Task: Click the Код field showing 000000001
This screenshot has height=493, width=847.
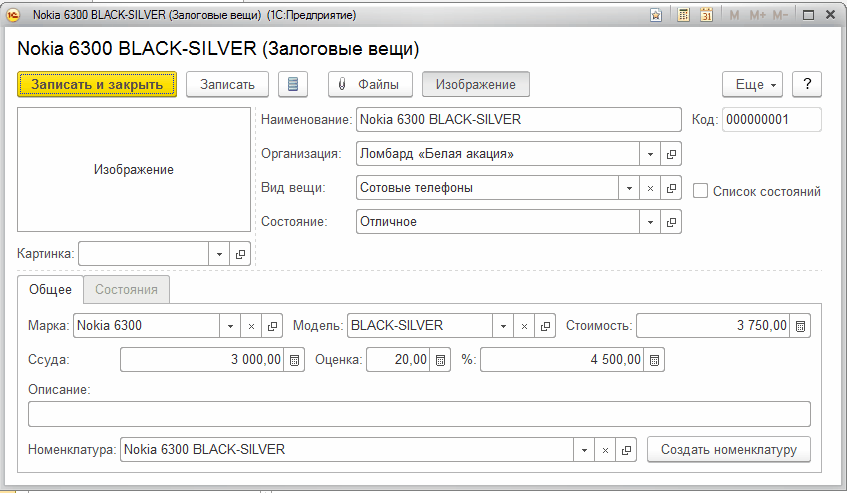Action: 771,120
